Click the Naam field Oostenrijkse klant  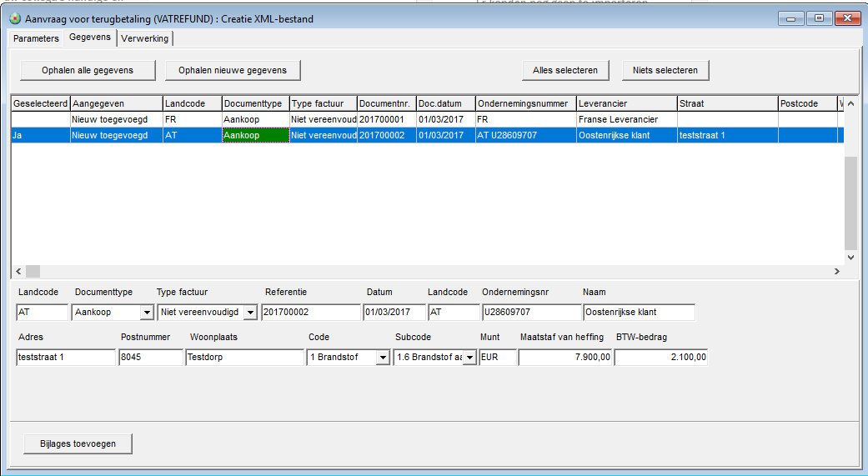640,312
